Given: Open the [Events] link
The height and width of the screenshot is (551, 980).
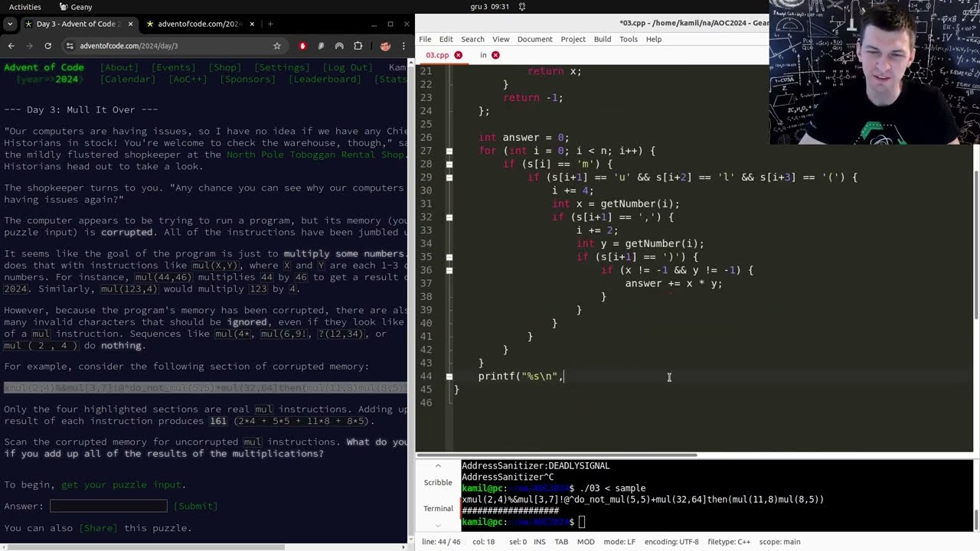Looking at the screenshot, I should pos(173,67).
